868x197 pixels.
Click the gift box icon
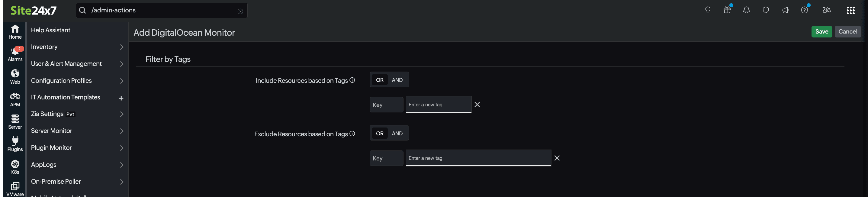(x=727, y=10)
